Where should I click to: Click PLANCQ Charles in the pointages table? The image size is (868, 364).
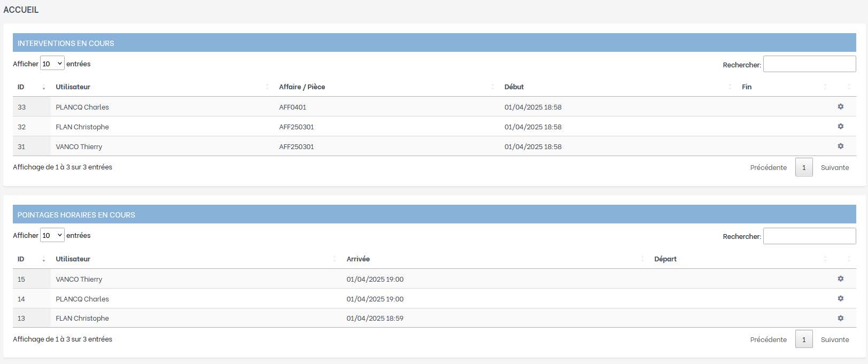82,299
